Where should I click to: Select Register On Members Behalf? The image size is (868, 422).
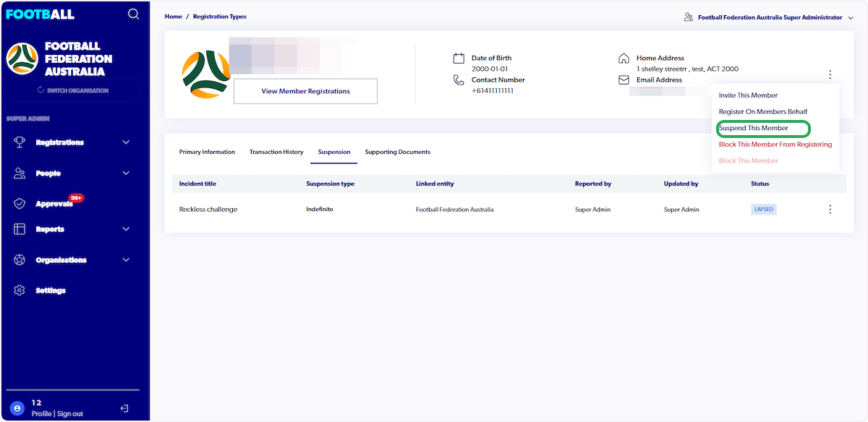pos(762,112)
